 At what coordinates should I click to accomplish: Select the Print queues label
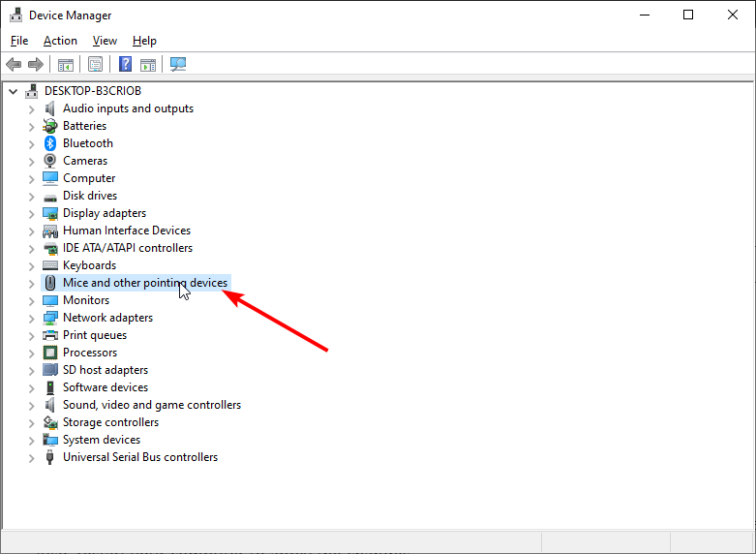[x=95, y=335]
